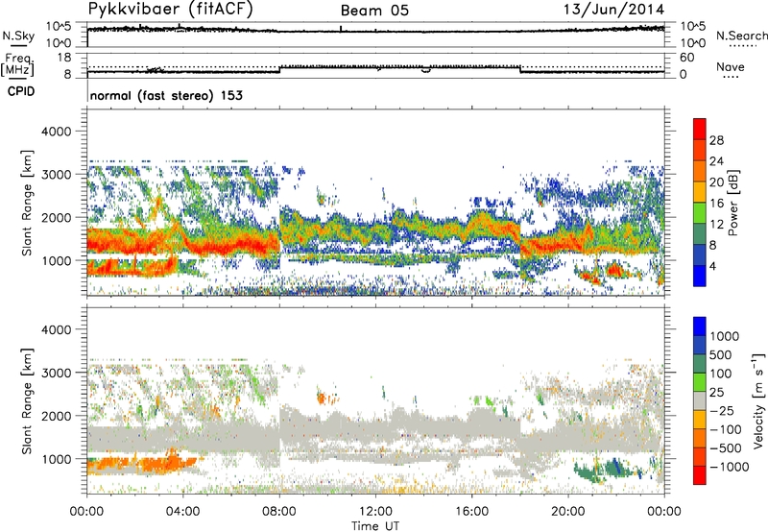Click the '16' power colorbar tick
The width and height of the screenshot is (768, 532).
pos(716,204)
